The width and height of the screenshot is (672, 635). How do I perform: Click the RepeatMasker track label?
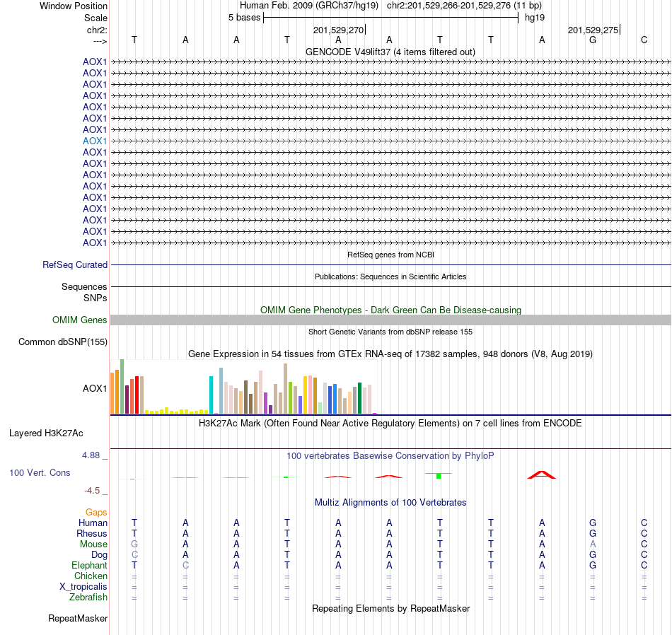[78, 619]
